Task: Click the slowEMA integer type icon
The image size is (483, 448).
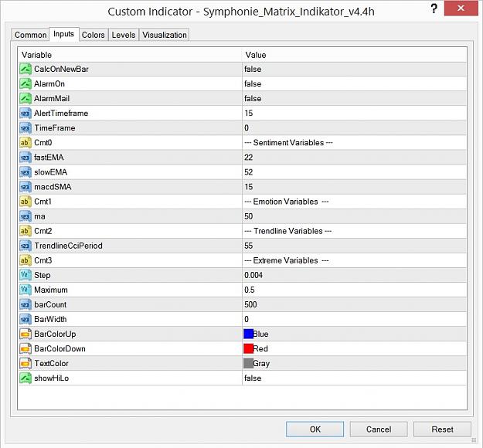Action: 26,172
